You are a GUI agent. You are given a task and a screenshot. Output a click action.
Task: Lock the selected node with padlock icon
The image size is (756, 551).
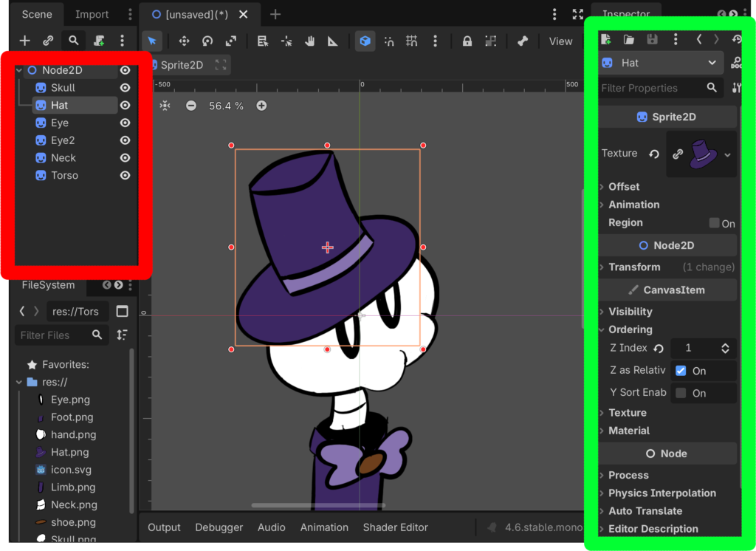coord(467,41)
